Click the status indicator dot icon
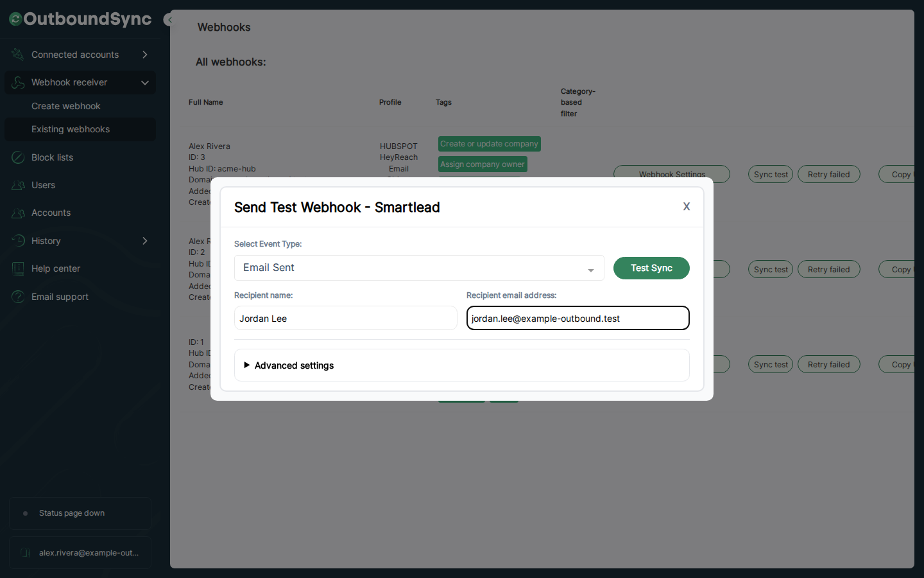Screen dimensions: 924x578 click(25, 513)
